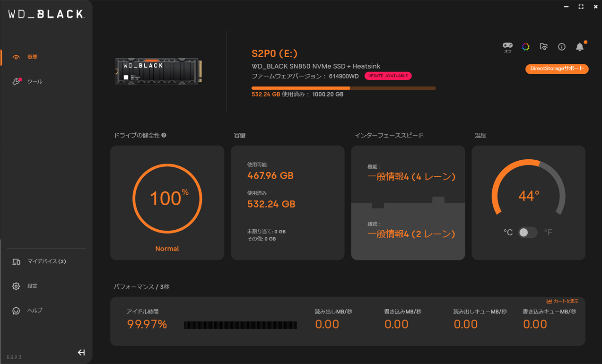
Task: Click the eye icon beside 概要
Action: coord(16,57)
